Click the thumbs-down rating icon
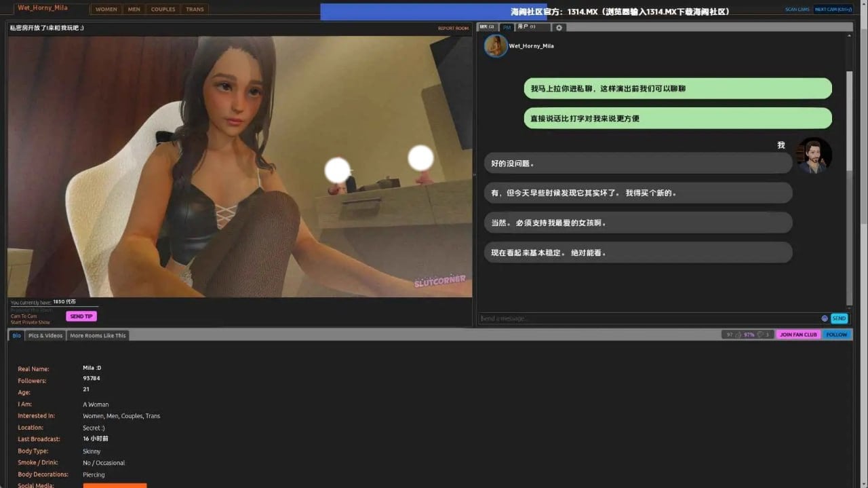This screenshot has width=868, height=488. tap(761, 335)
